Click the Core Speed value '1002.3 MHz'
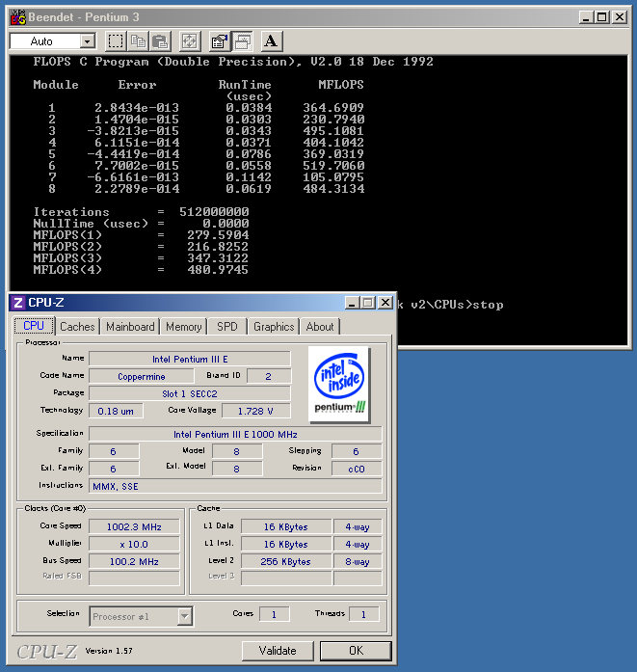 (134, 526)
